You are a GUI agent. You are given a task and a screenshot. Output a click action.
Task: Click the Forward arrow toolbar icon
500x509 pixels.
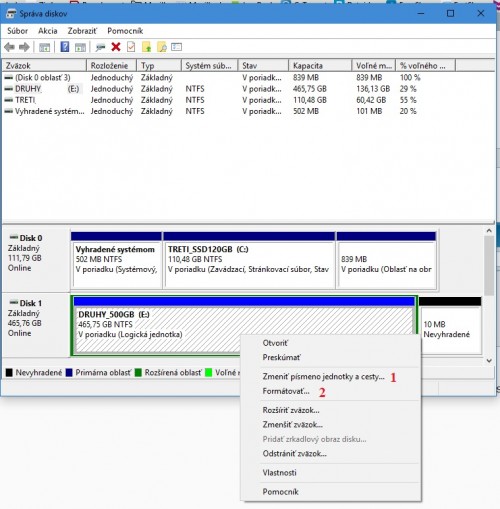click(x=24, y=47)
